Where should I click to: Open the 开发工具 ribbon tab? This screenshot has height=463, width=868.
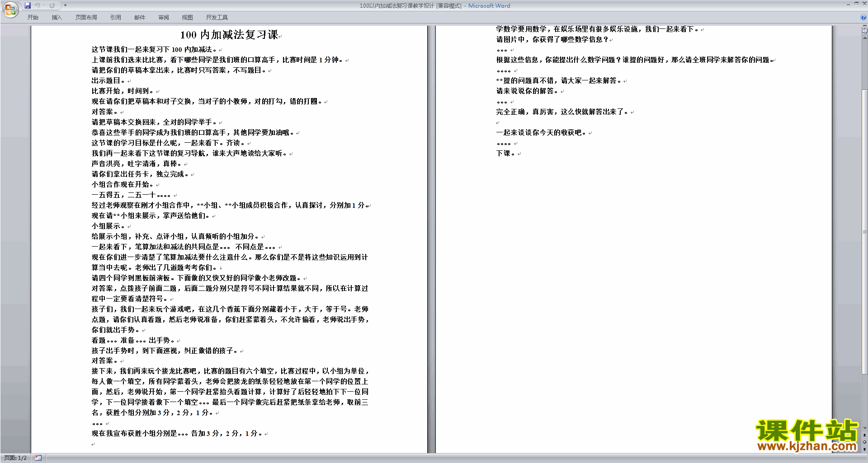pos(217,17)
